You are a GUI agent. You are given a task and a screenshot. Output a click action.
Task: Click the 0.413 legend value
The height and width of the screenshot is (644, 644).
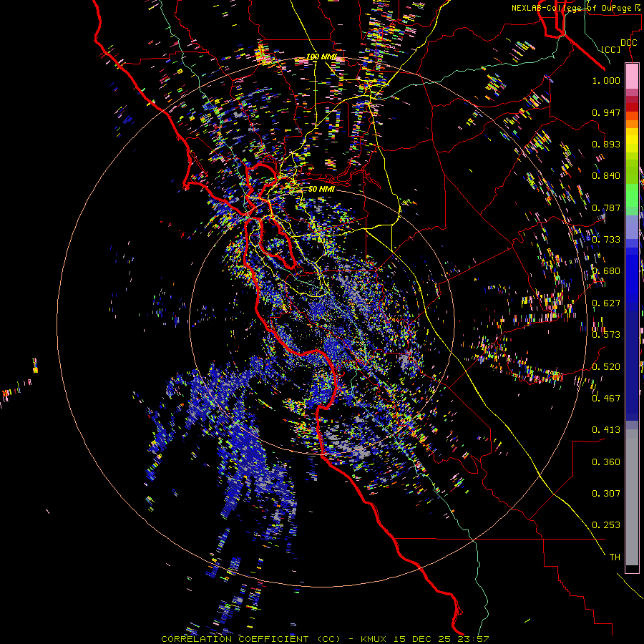(x=606, y=430)
